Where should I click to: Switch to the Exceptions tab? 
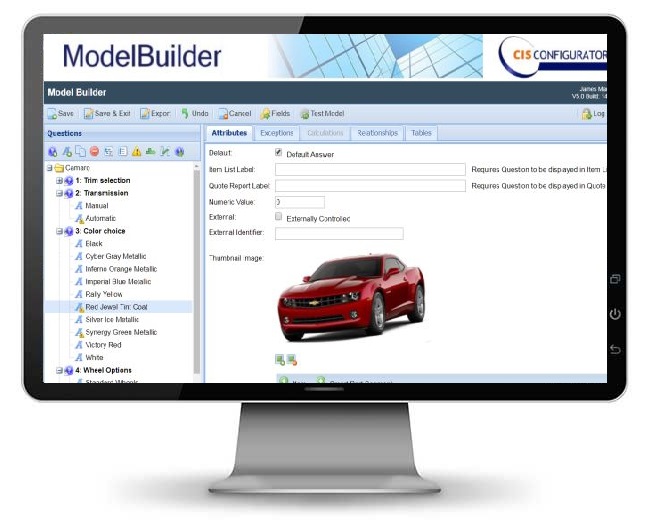pyautogui.click(x=276, y=133)
